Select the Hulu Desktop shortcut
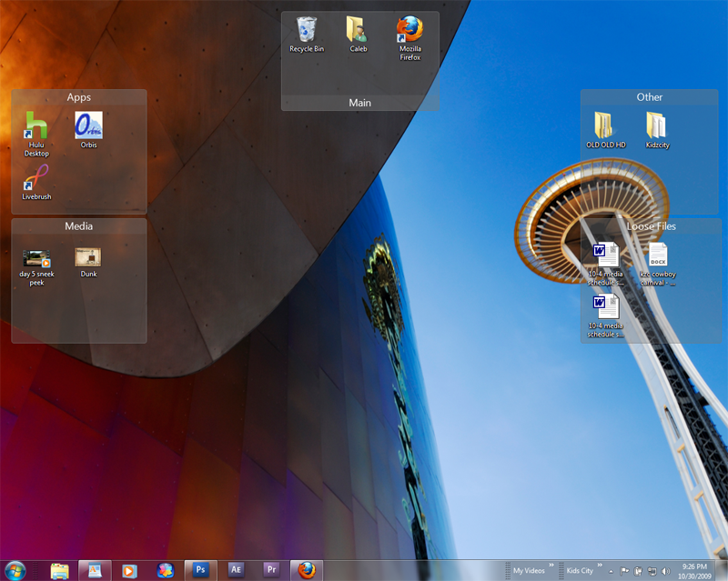 coord(36,135)
